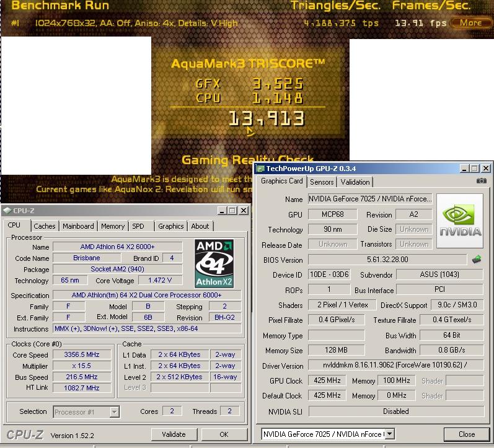The width and height of the screenshot is (494, 448).
Task: Click the Validate button in CPU-Z
Action: 174,434
